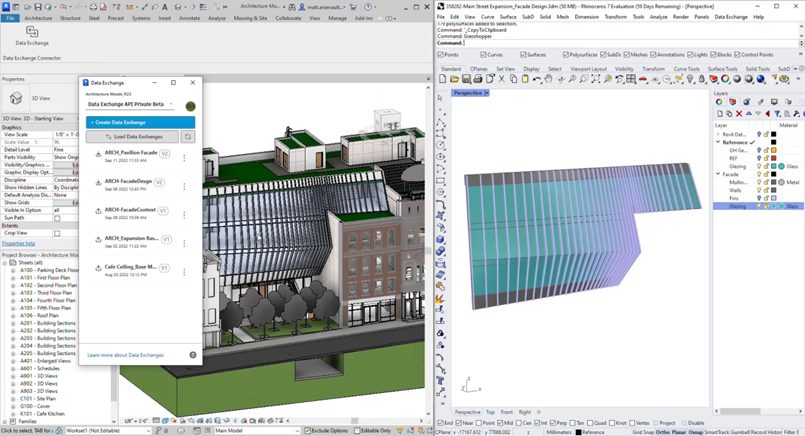Open the Data Exchange menu in Rhino menu bar
This screenshot has height=436, width=805.
731,17
